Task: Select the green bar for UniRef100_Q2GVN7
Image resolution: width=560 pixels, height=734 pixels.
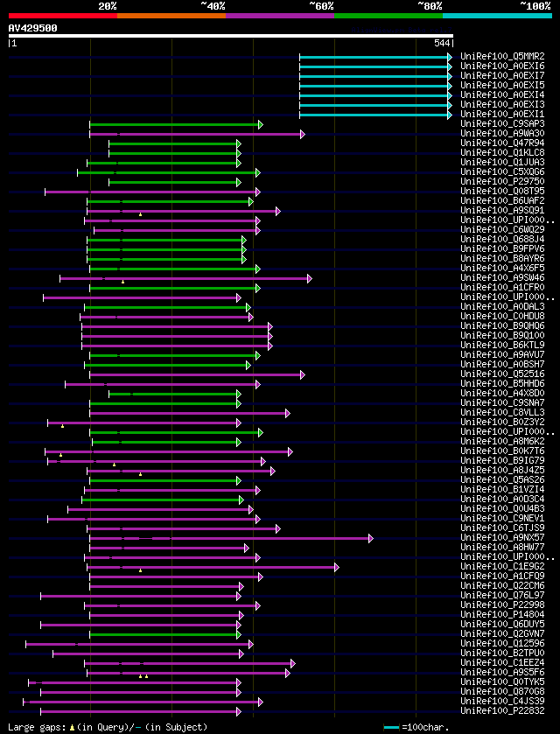Action: click(165, 634)
